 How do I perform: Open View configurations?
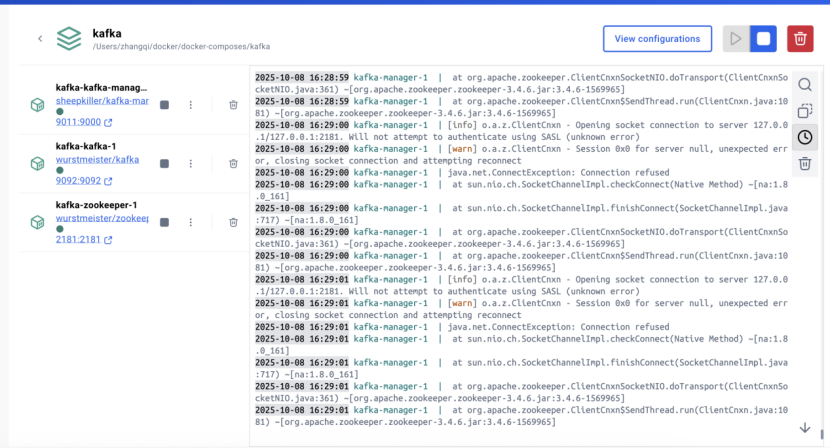[x=657, y=39]
